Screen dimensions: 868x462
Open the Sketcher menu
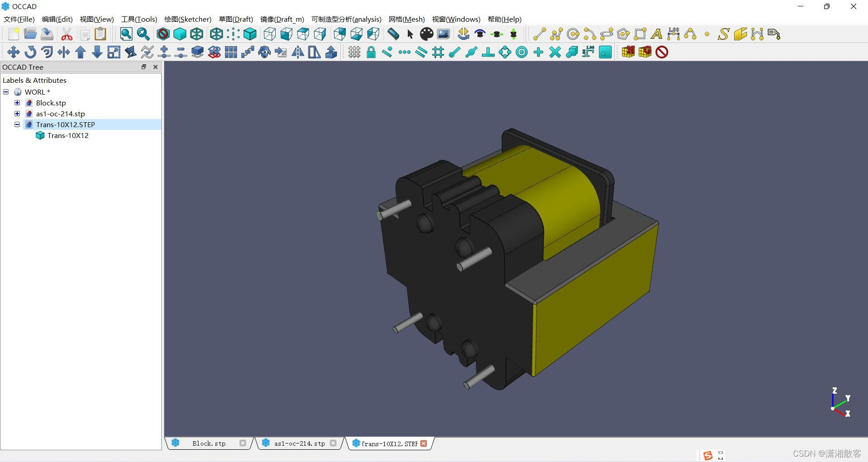coord(188,19)
